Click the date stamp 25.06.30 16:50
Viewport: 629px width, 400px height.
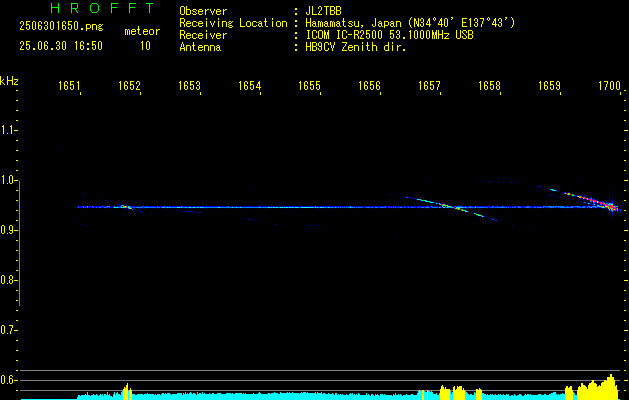[61, 46]
